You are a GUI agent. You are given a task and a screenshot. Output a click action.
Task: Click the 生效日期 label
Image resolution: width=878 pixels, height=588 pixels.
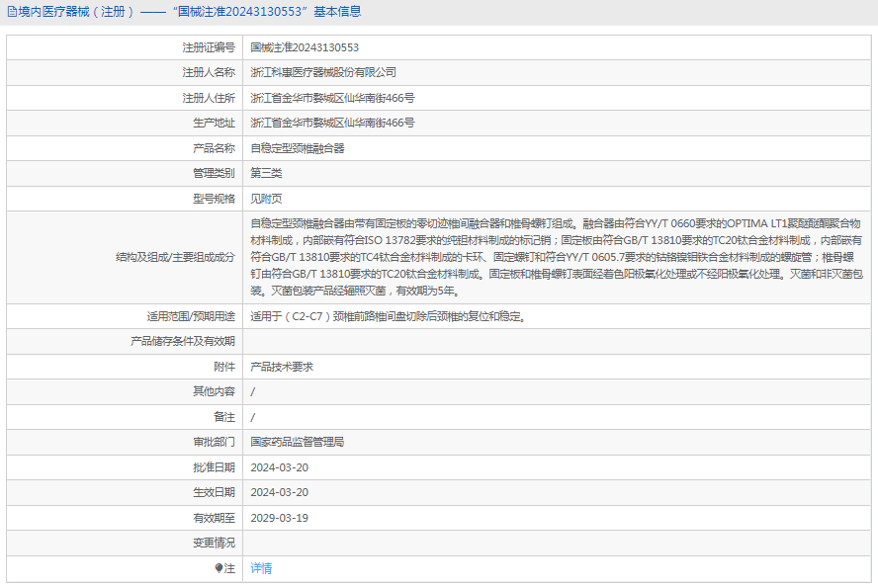click(214, 492)
